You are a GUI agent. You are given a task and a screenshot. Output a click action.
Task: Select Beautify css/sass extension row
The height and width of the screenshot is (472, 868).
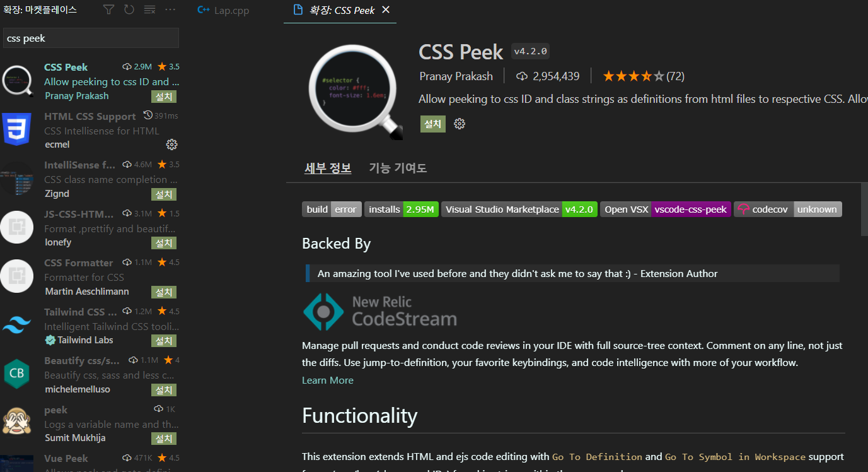91,374
